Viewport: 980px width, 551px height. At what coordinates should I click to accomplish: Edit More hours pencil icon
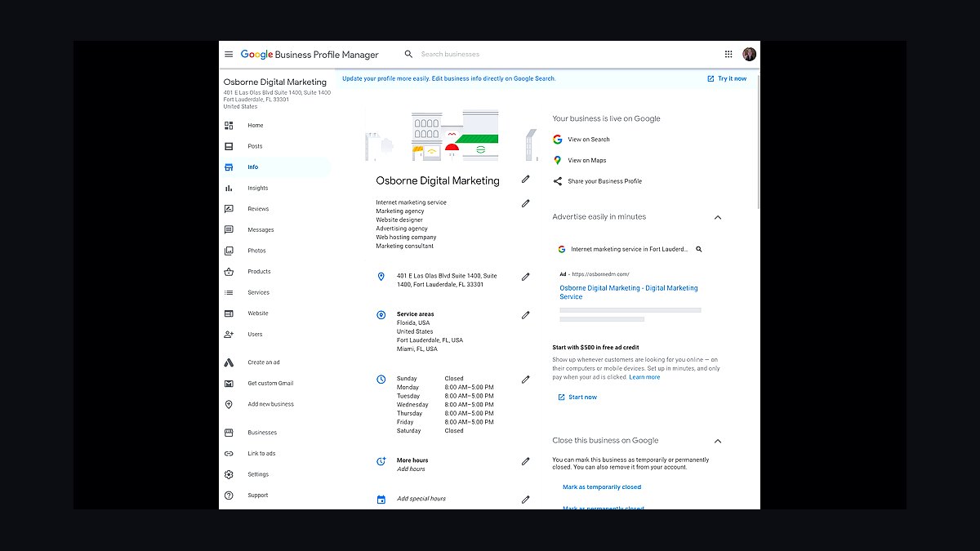tap(525, 461)
